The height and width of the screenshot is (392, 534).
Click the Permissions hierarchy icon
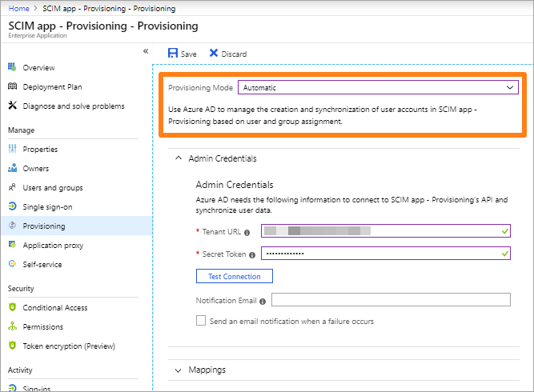pos(12,326)
